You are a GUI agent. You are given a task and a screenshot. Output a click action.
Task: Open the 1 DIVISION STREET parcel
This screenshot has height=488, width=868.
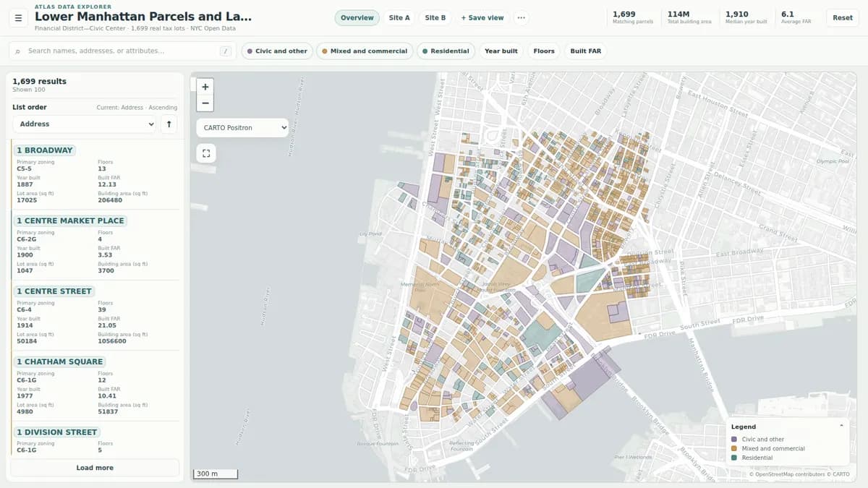pos(56,432)
